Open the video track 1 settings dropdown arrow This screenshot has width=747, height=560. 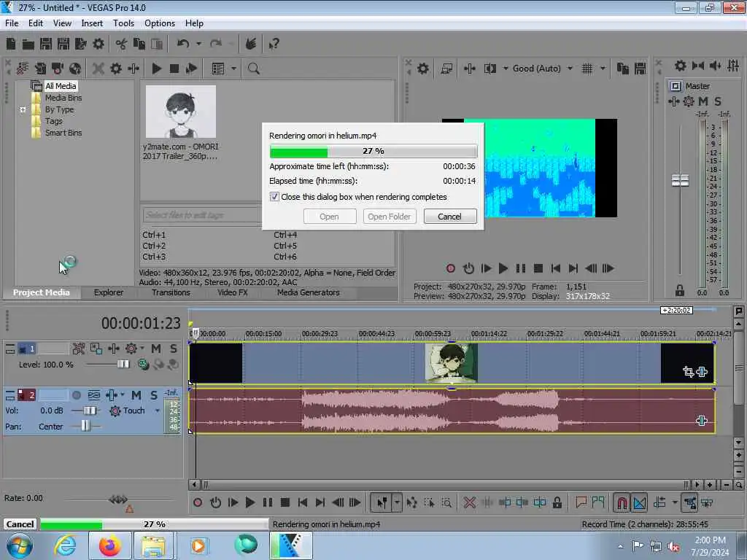[142, 349]
